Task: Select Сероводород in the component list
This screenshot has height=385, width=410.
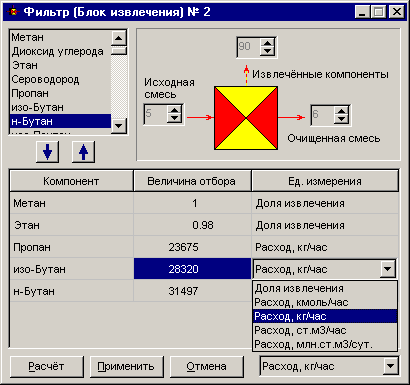Action: pos(60,79)
